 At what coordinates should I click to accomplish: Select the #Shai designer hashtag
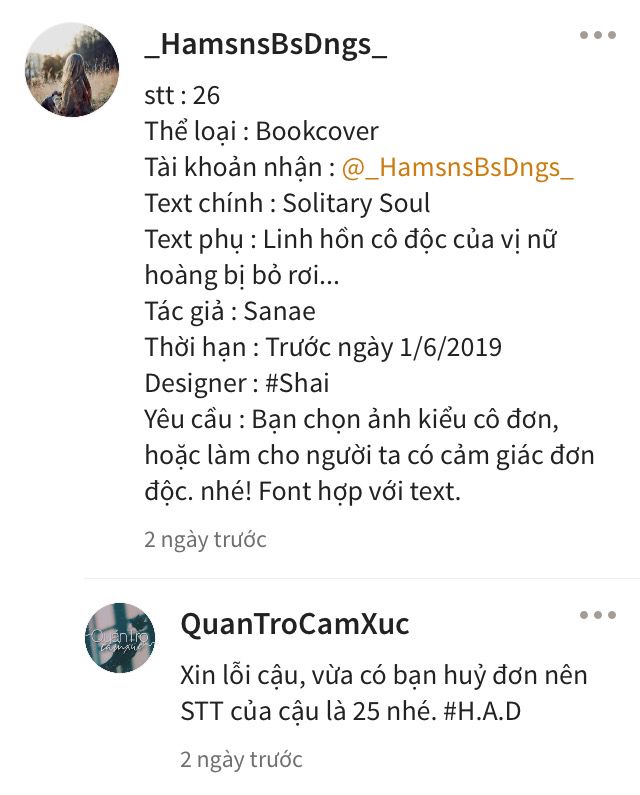pos(297,383)
